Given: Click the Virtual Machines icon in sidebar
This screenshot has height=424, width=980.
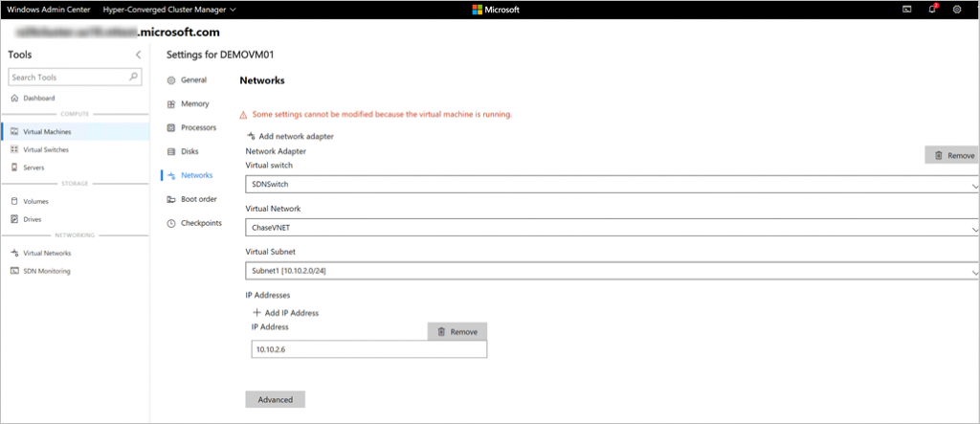Looking at the screenshot, I should [14, 132].
